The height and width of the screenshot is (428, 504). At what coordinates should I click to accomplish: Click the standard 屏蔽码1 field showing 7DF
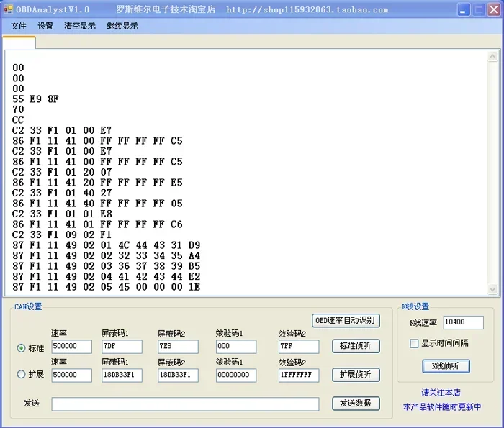tap(122, 347)
